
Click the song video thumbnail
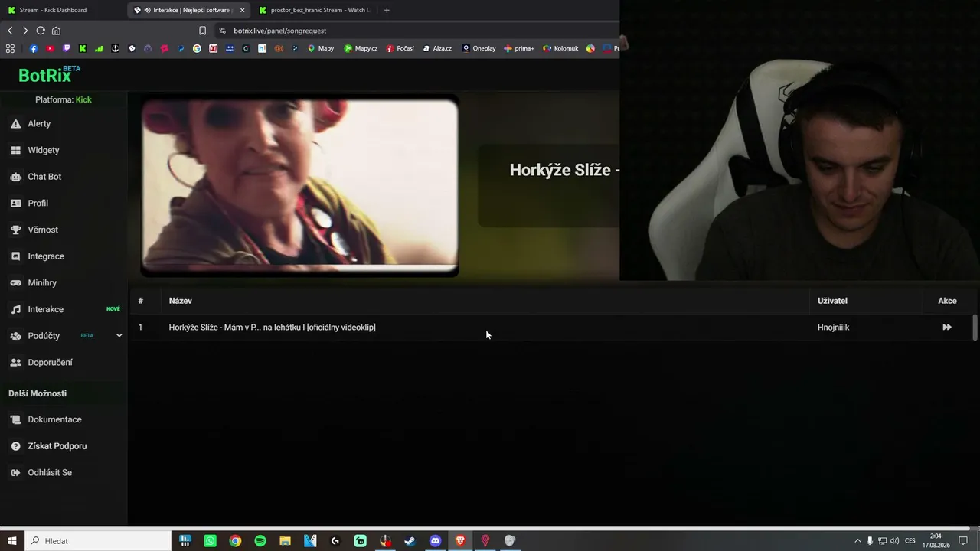click(x=299, y=185)
